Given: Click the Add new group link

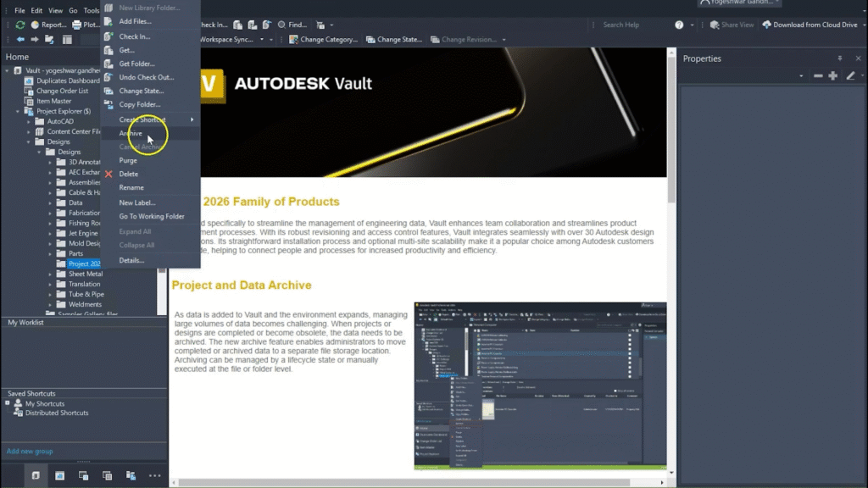Looking at the screenshot, I should click(x=30, y=452).
